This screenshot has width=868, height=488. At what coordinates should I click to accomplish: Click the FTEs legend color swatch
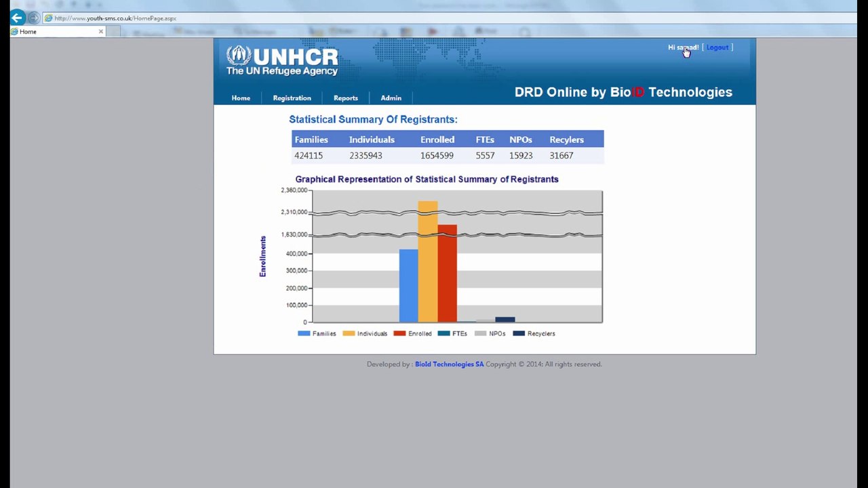pos(443,333)
